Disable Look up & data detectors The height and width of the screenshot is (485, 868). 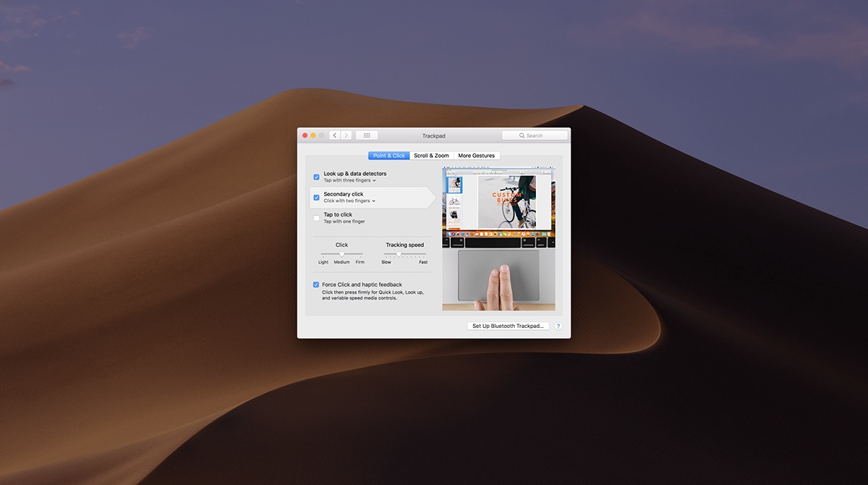coord(315,176)
